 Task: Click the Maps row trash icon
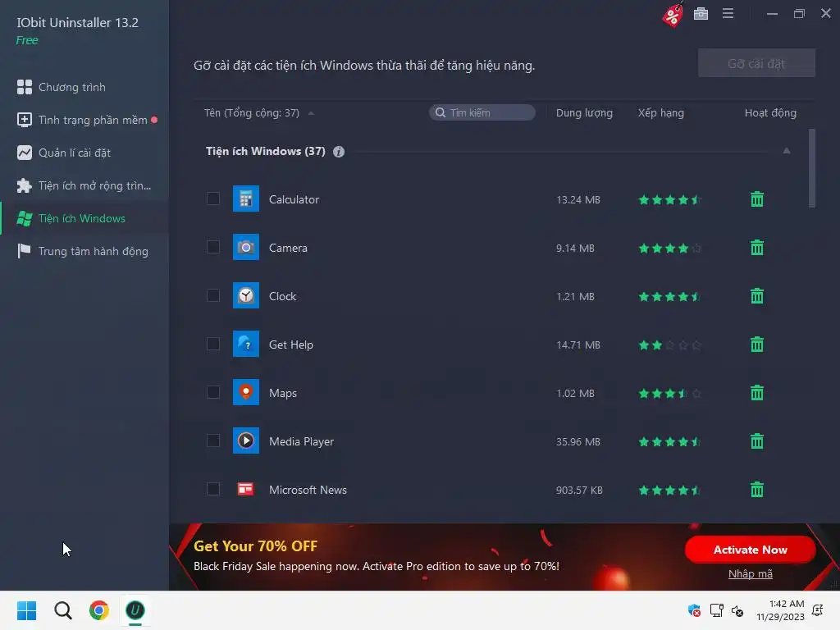pyautogui.click(x=756, y=393)
